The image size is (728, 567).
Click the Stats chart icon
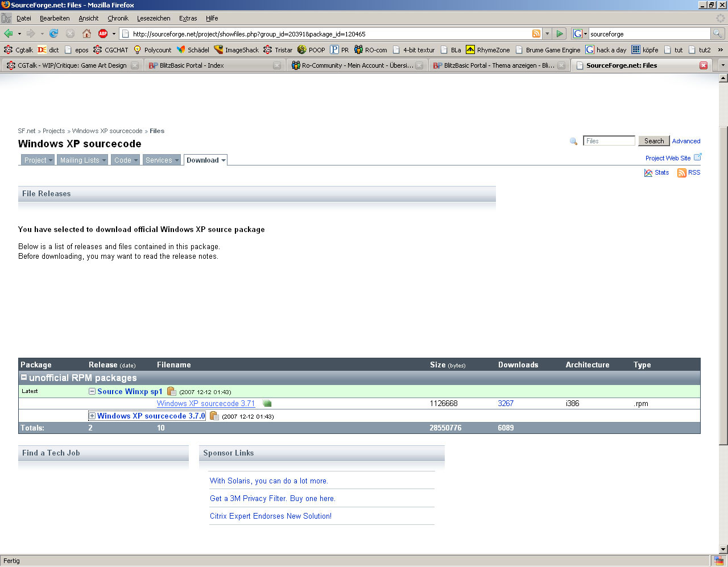(x=648, y=173)
